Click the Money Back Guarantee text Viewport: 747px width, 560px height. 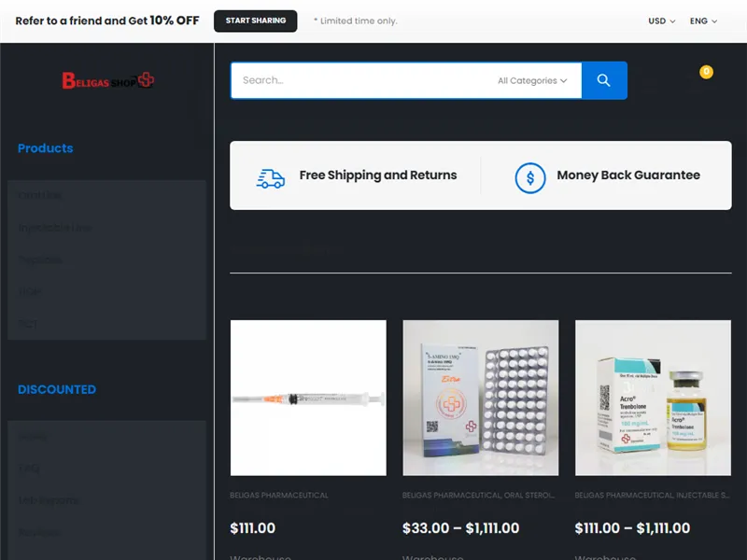pyautogui.click(x=628, y=175)
